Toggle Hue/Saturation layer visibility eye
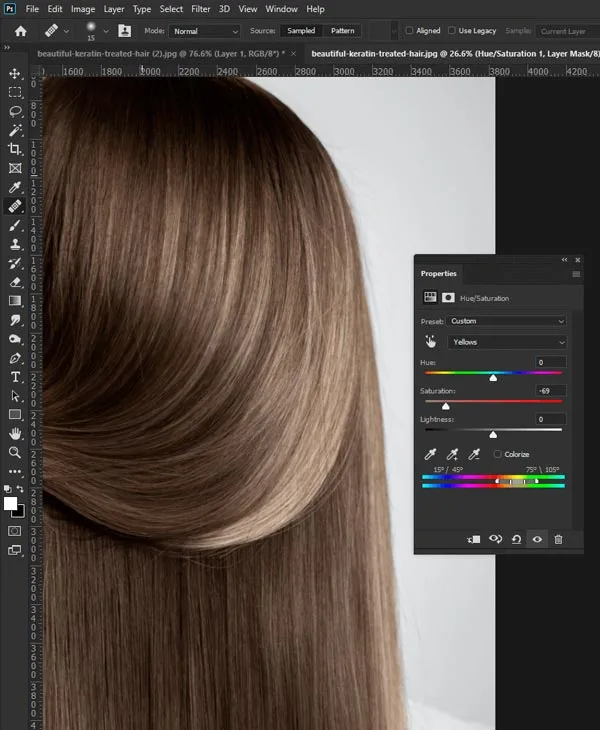The width and height of the screenshot is (600, 730). click(537, 539)
